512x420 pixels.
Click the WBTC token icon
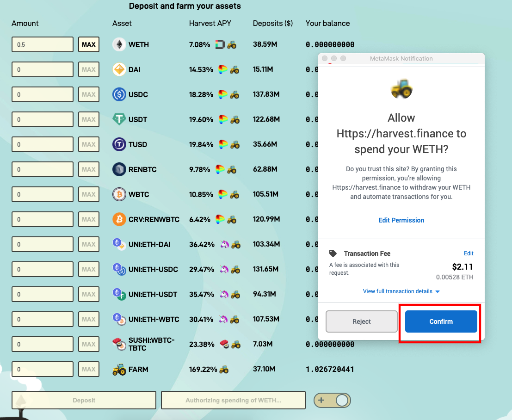[x=119, y=194]
